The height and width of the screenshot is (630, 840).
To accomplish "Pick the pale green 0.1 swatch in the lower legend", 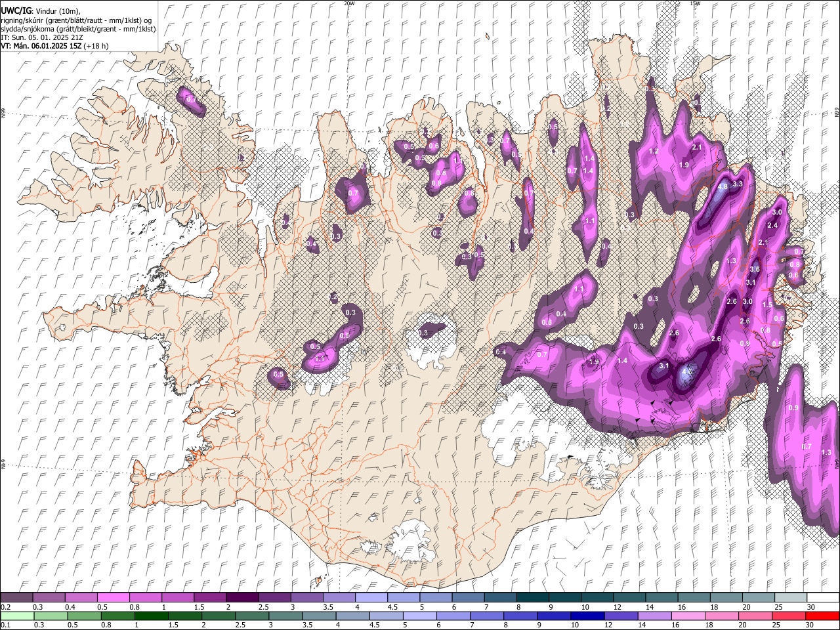I will click(x=17, y=616).
